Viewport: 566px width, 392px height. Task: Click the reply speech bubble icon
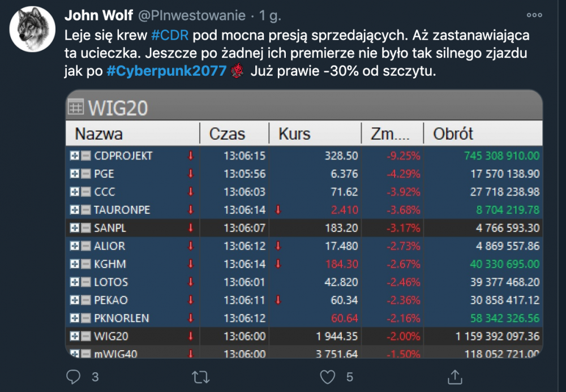click(74, 376)
